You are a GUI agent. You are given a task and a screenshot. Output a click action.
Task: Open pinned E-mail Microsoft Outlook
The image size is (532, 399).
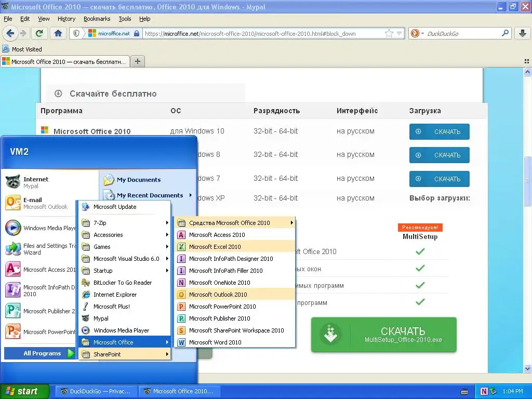coord(41,203)
